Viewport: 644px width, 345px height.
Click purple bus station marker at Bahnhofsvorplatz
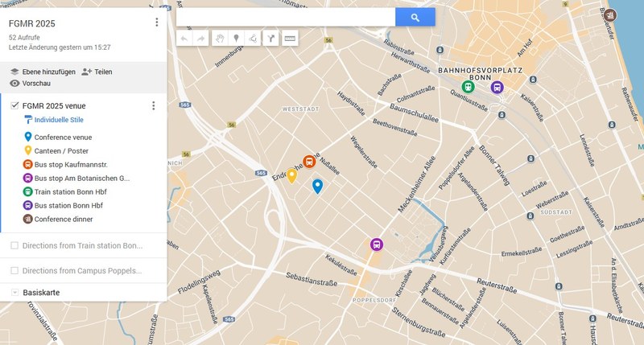coord(497,87)
